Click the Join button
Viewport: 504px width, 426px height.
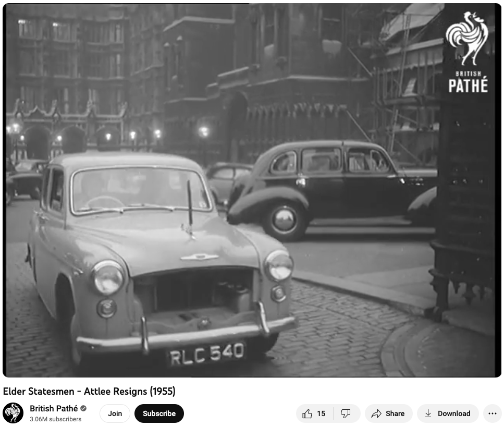tap(115, 413)
